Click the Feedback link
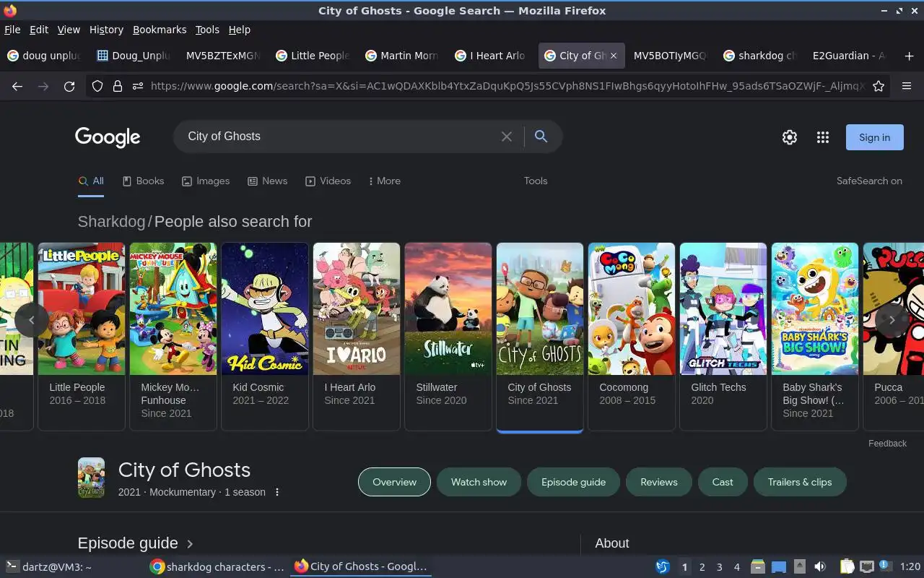The image size is (924, 578). coord(887,444)
